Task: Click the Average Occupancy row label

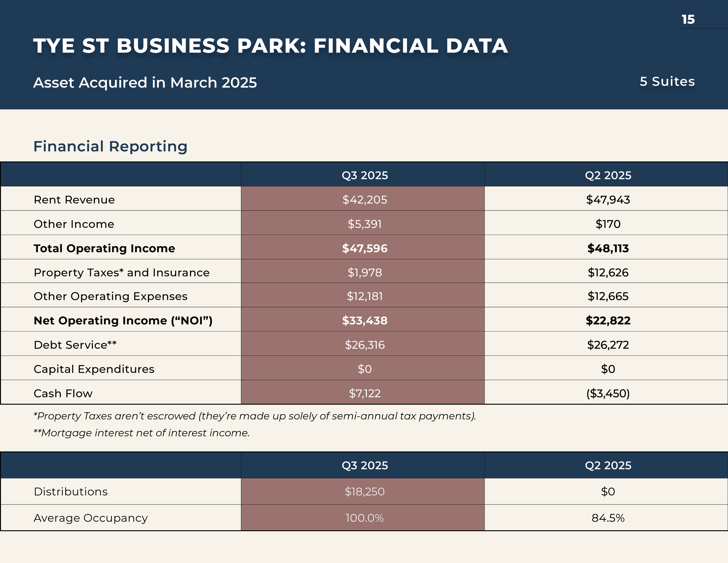Action: coord(91,518)
